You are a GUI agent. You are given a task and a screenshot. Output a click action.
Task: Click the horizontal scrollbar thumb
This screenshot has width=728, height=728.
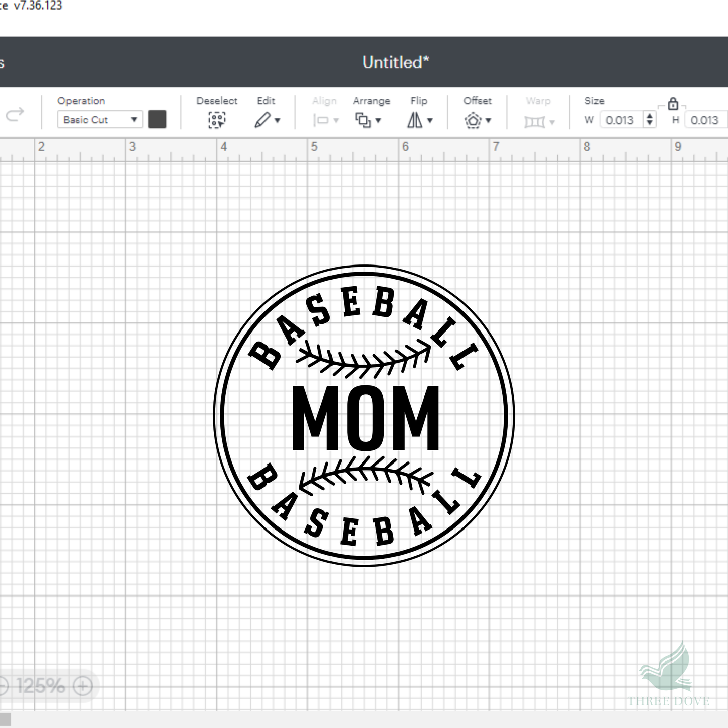pos(5,719)
